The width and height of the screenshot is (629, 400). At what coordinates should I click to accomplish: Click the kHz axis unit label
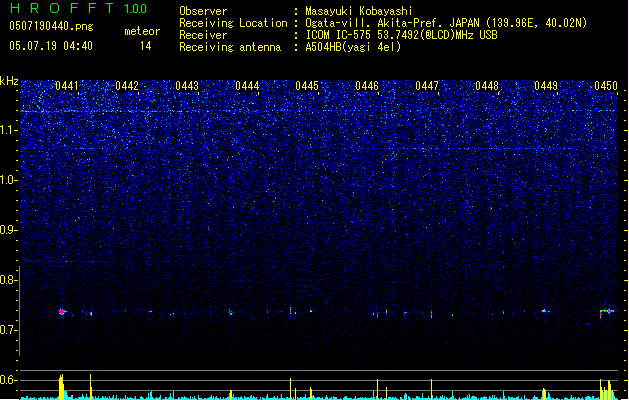click(x=9, y=81)
